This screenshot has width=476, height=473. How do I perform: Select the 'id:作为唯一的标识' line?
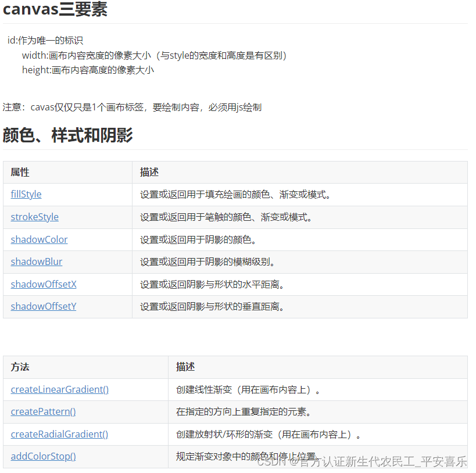tap(45, 40)
